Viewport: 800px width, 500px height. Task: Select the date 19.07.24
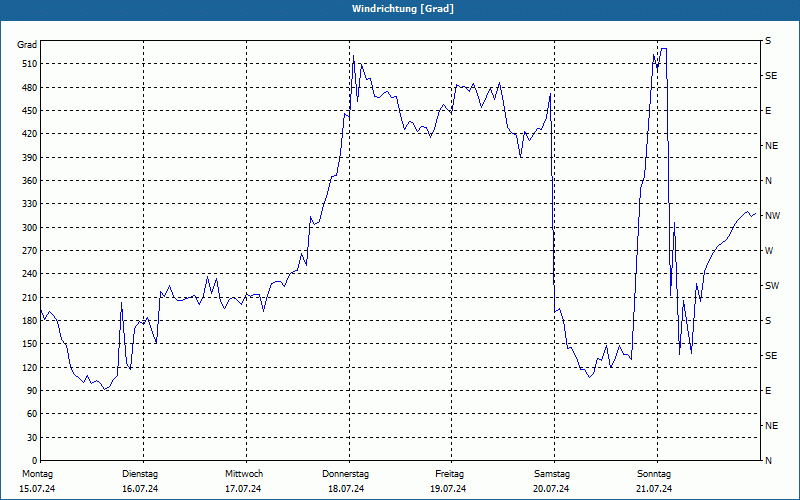448,489
